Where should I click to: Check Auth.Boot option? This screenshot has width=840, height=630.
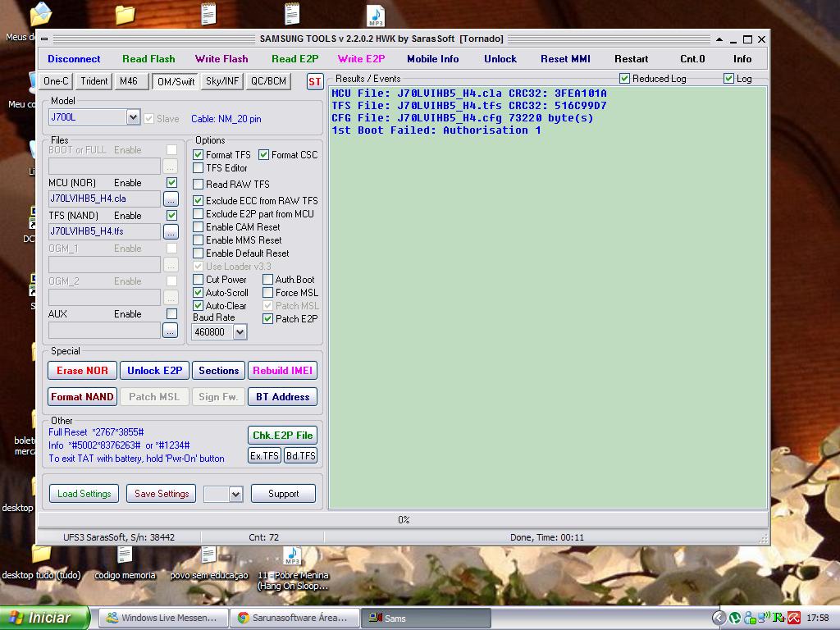coord(267,280)
